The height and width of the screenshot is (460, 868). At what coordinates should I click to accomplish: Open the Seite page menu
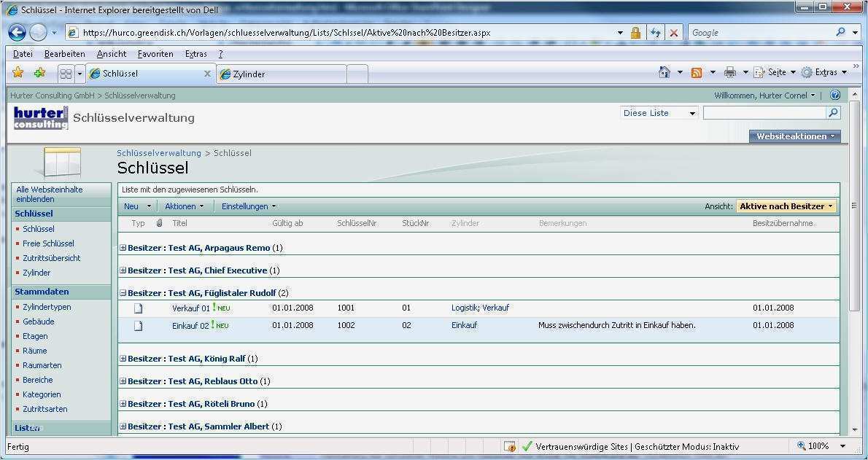click(775, 72)
